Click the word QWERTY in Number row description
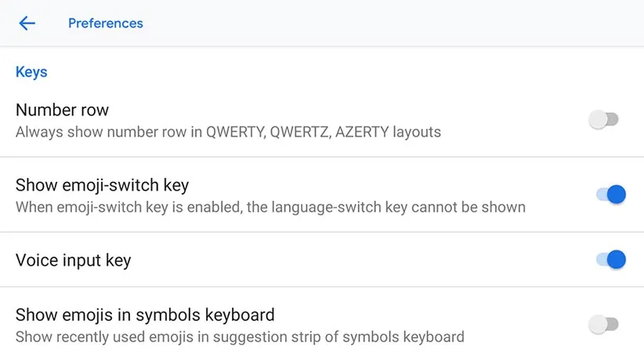 click(235, 132)
